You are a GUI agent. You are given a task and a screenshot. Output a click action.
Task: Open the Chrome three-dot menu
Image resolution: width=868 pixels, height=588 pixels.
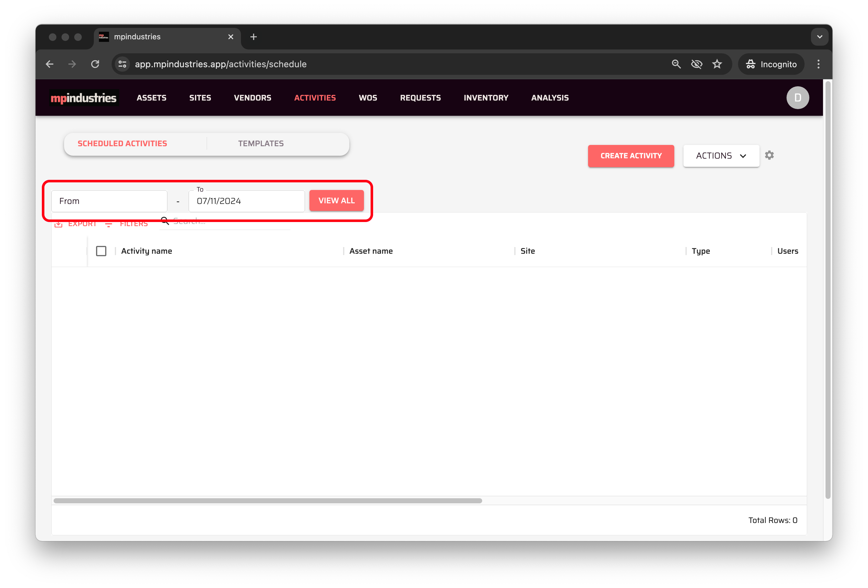click(x=818, y=64)
